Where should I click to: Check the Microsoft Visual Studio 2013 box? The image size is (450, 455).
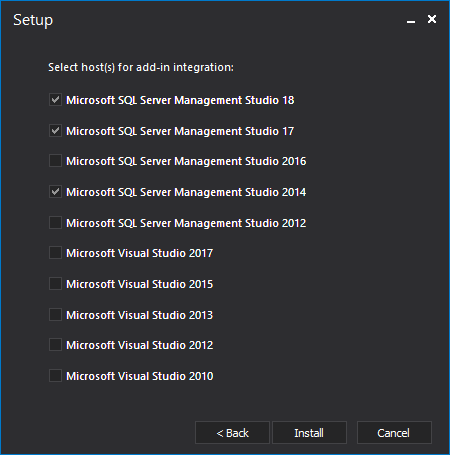[x=55, y=315]
